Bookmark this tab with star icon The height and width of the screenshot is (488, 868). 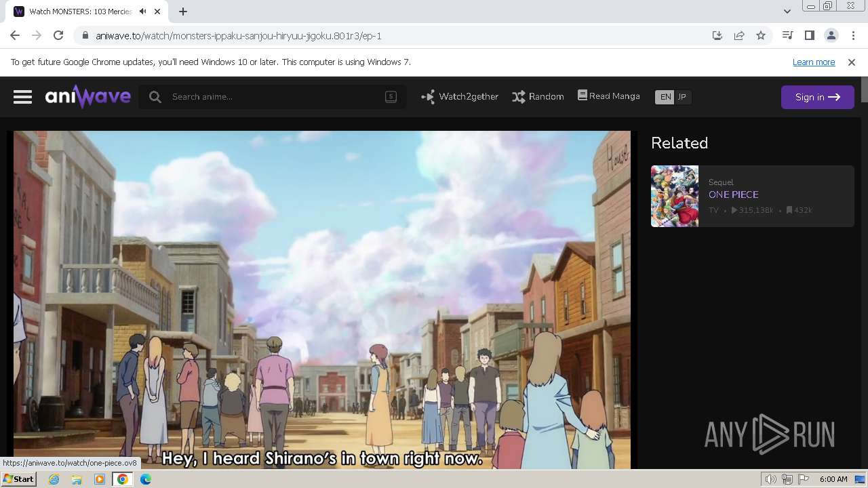coord(761,36)
